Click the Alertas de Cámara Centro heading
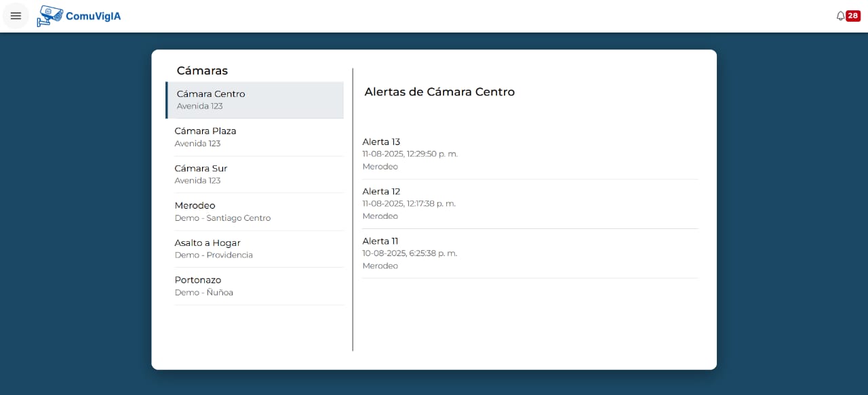This screenshot has height=395, width=868. pyautogui.click(x=439, y=92)
